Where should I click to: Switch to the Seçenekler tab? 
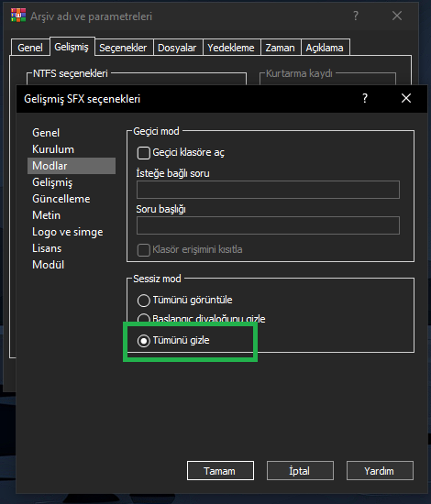click(123, 48)
